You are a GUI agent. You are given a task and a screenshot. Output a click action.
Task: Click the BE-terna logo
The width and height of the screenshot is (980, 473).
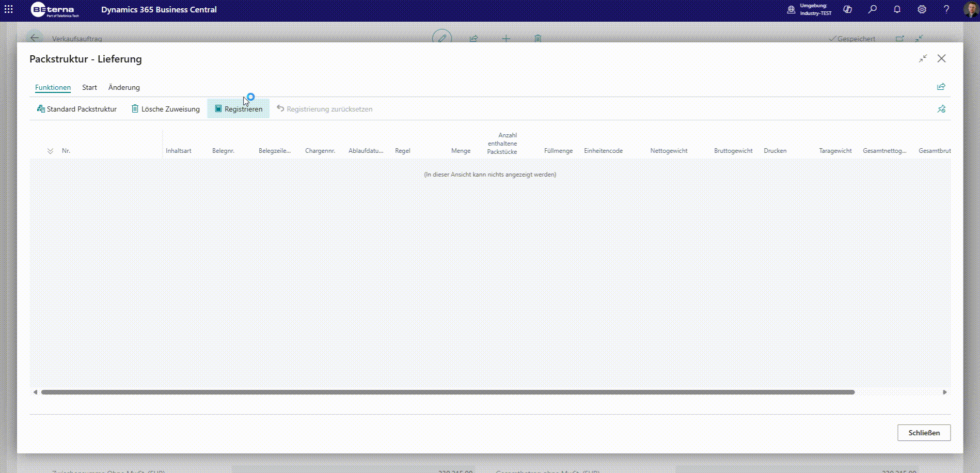coord(55,9)
